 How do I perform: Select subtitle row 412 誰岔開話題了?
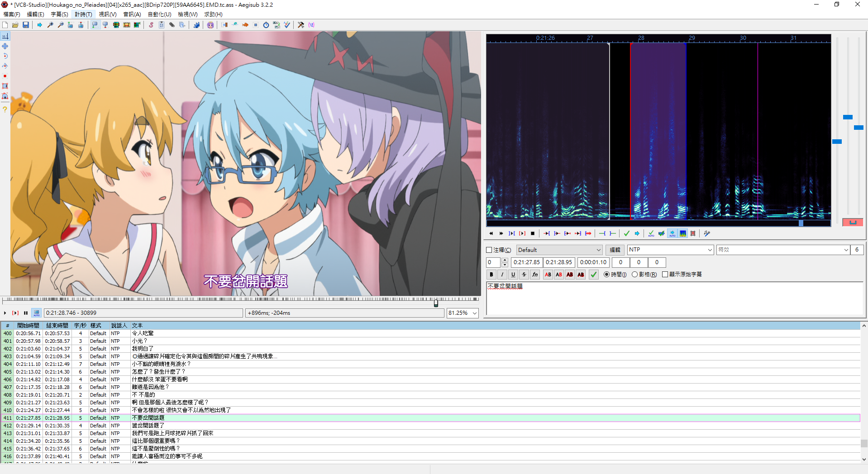pos(430,426)
